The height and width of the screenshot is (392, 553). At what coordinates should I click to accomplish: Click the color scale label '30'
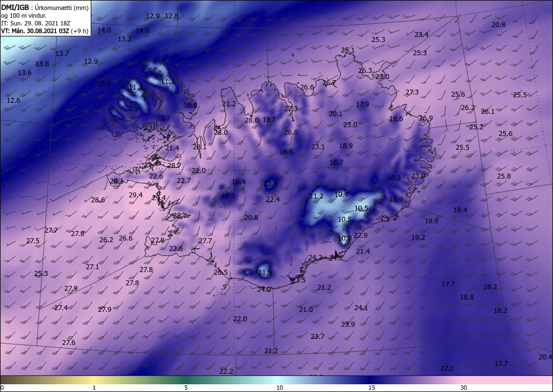point(463,388)
